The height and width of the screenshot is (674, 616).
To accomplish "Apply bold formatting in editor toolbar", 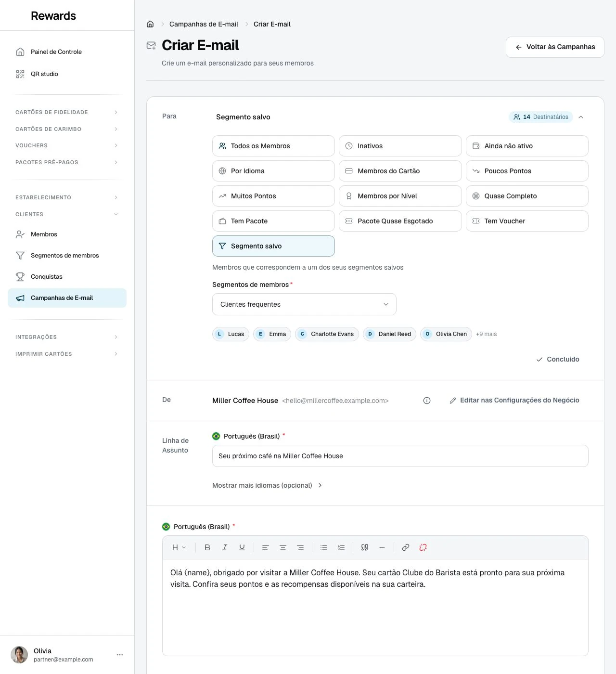I will point(207,547).
